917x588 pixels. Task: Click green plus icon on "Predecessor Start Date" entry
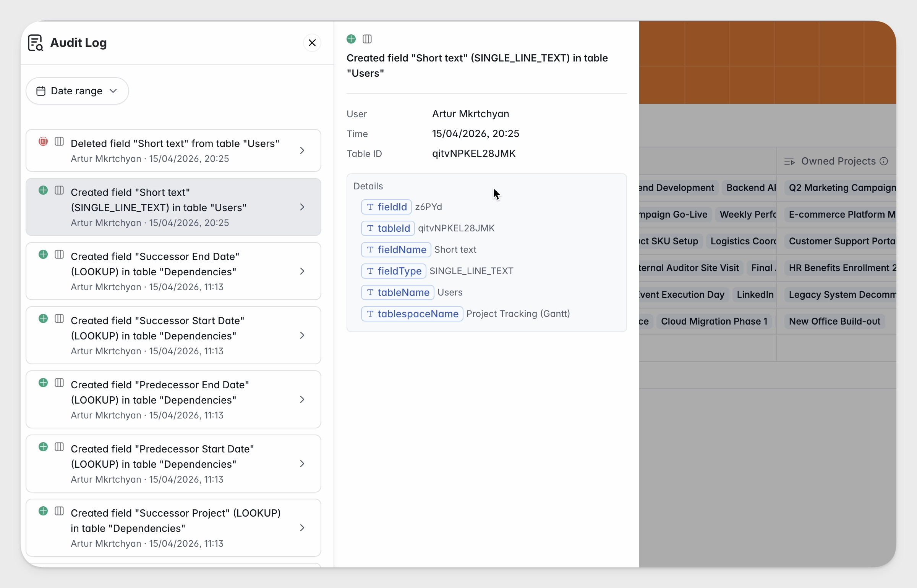[x=43, y=447]
